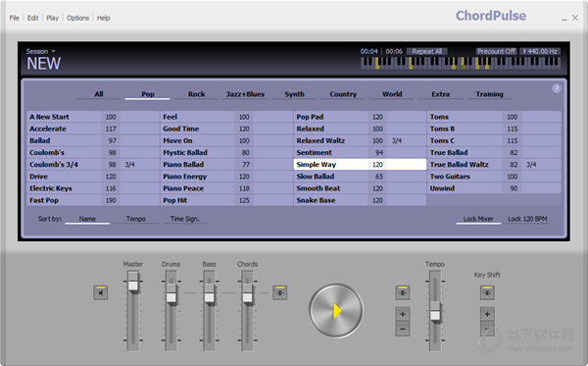The width and height of the screenshot is (588, 366).
Task: Toggle Lock Mixer option
Action: tap(478, 219)
